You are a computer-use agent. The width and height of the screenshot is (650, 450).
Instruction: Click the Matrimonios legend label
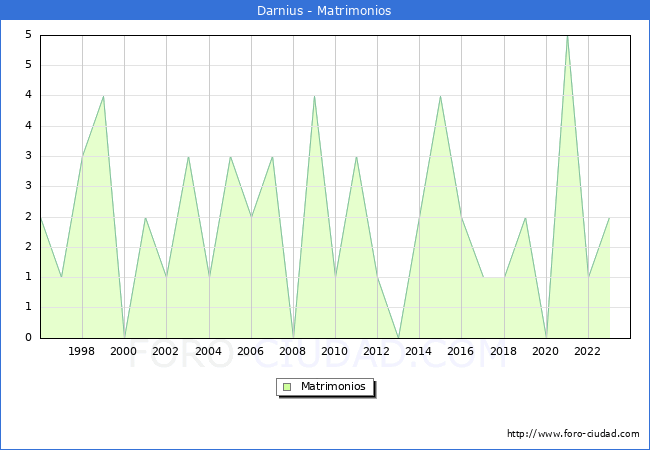(x=333, y=386)
